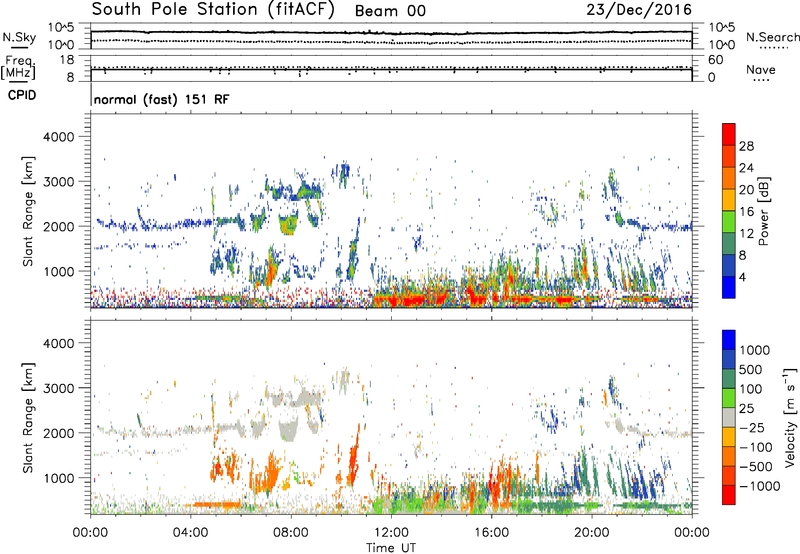Click the Nave tick label "60"
800x554 pixels.
tap(715, 60)
